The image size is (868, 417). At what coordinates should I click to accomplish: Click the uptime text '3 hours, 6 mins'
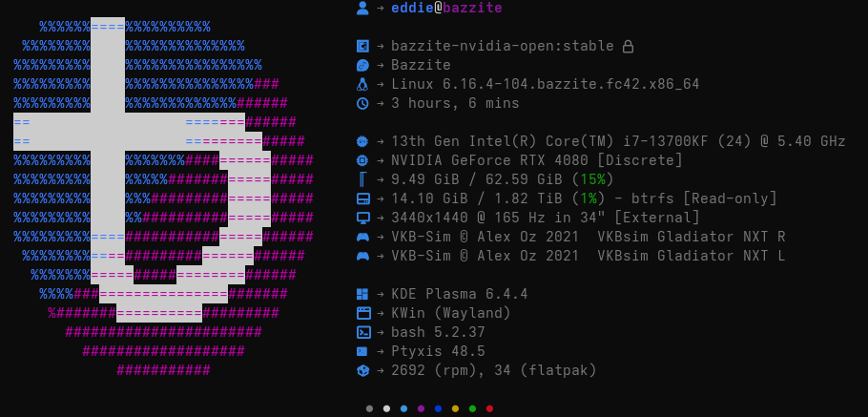coord(455,103)
